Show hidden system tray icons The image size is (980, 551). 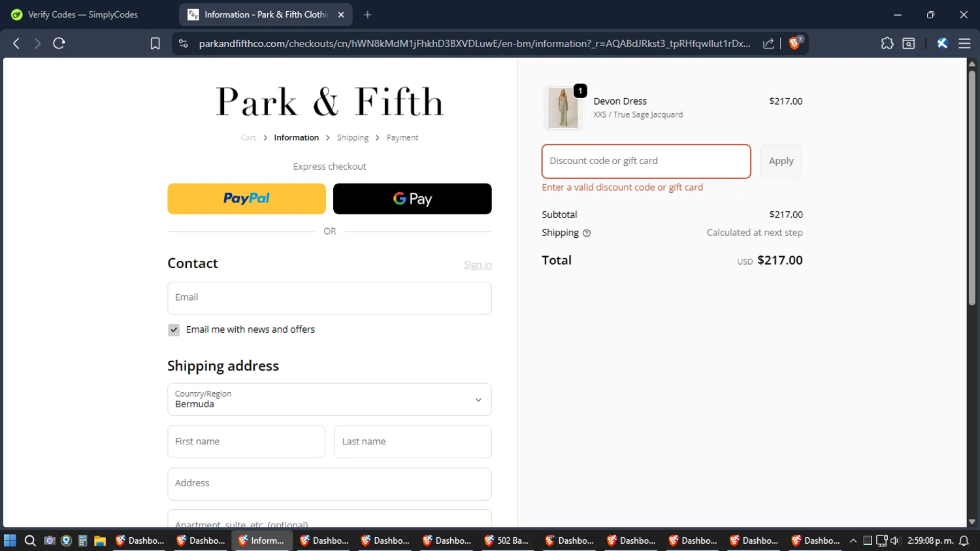pos(853,541)
